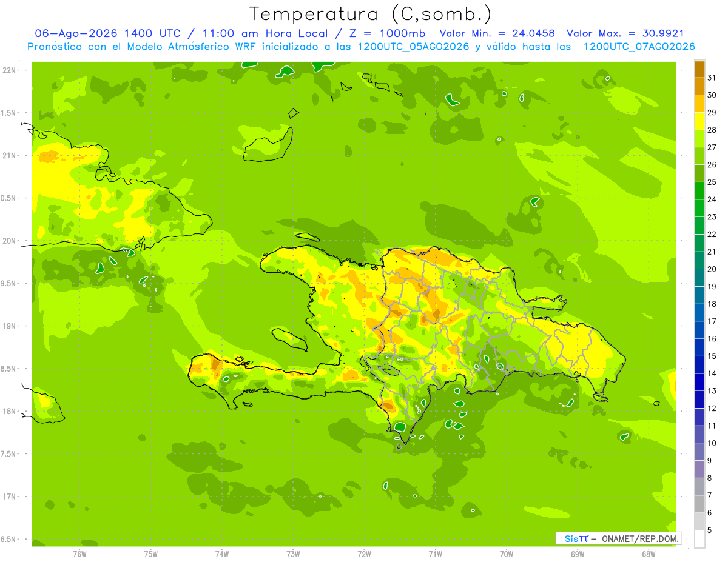Viewport: 728px width, 562px height.
Task: Click the colorbar legend value '12'
Action: [712, 408]
